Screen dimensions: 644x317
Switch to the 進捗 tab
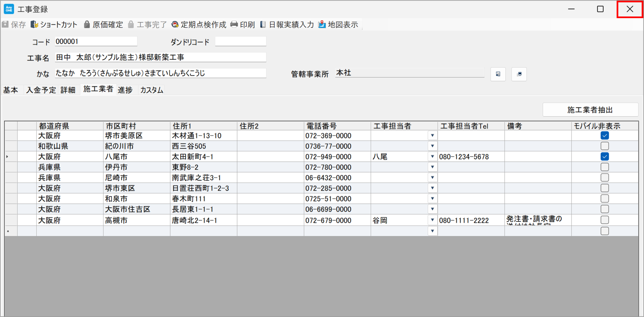pyautogui.click(x=125, y=90)
